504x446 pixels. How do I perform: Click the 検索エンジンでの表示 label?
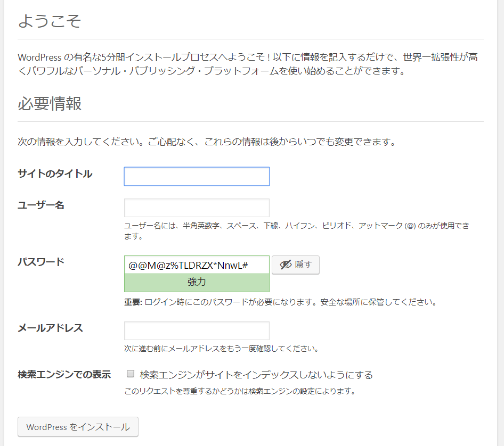coord(64,374)
